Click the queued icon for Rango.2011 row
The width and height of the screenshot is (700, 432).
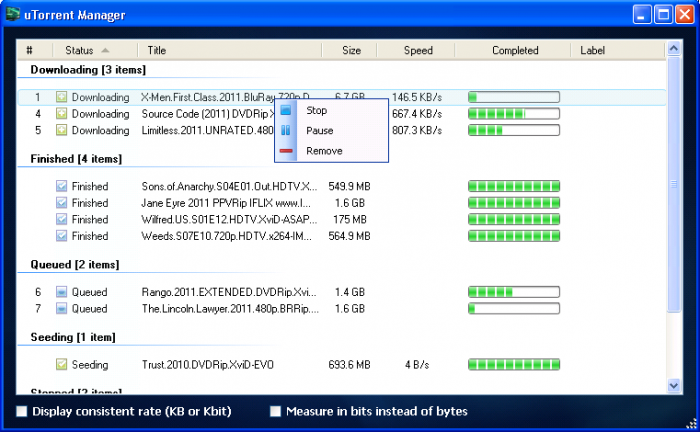(61, 292)
